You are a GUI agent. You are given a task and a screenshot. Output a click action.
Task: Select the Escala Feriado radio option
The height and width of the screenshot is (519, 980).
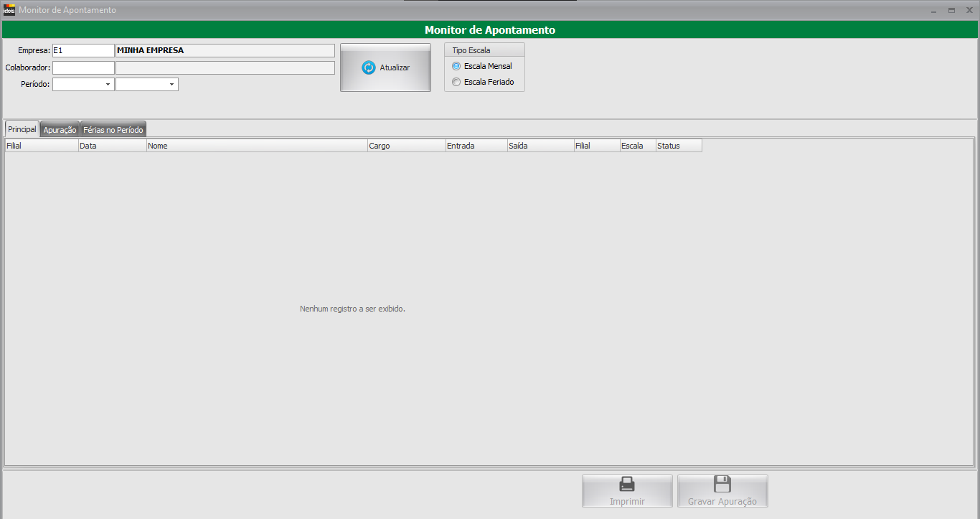[456, 82]
